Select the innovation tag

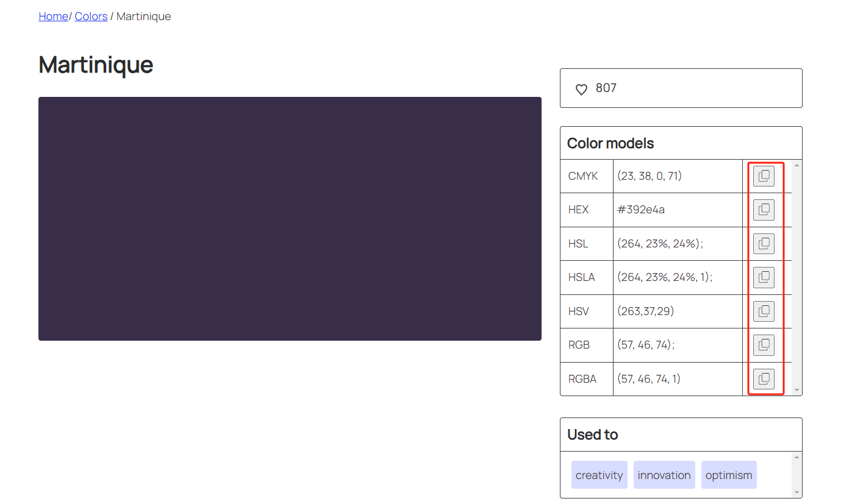[x=664, y=475]
